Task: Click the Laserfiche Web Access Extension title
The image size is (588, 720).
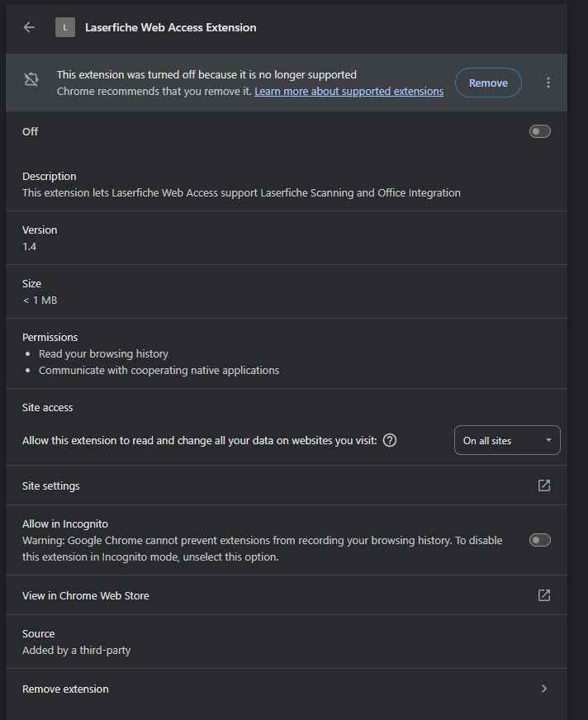Action: [170, 27]
